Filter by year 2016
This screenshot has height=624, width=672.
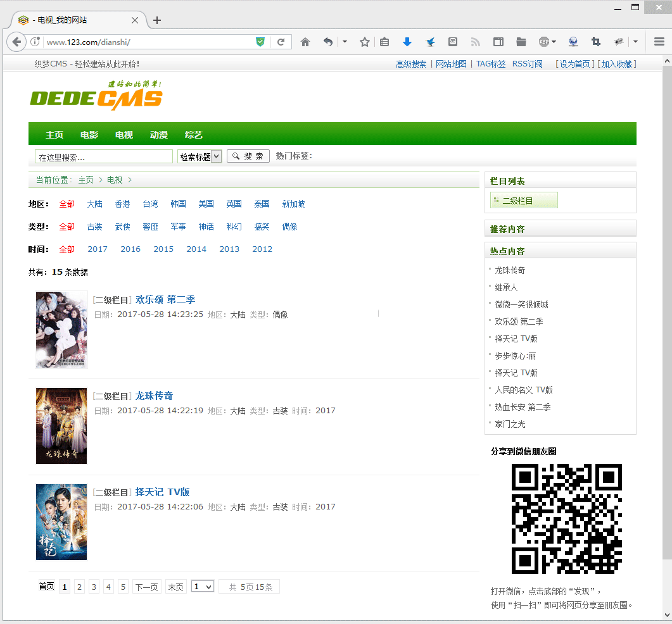pyautogui.click(x=130, y=249)
